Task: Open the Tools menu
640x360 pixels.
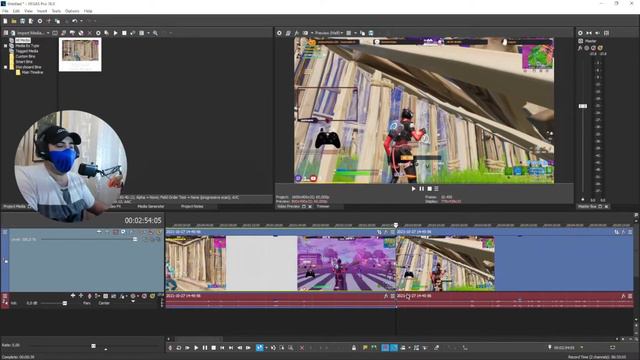Action: 56,11
